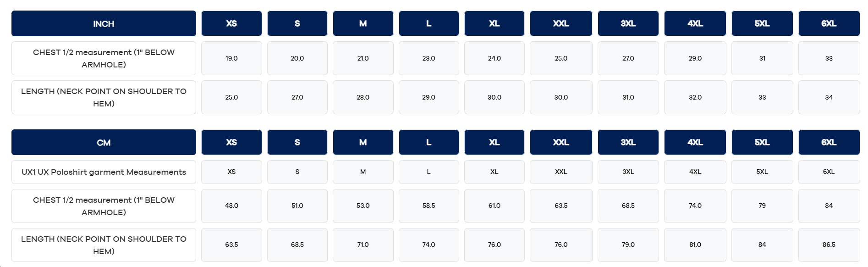The height and width of the screenshot is (267, 868).
Task: Click the 86.5 length value cell
Action: pyautogui.click(x=829, y=245)
